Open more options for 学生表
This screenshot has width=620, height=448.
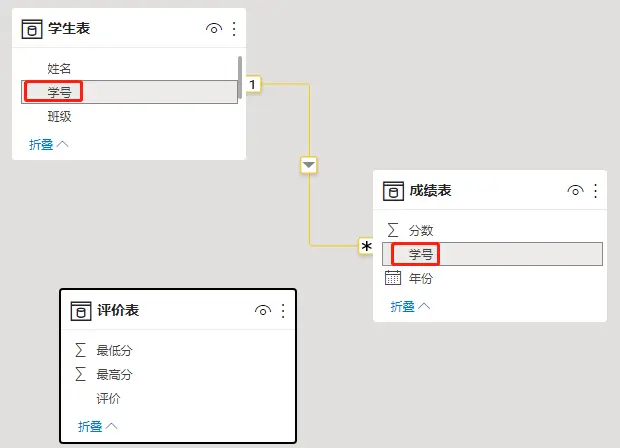(x=234, y=29)
